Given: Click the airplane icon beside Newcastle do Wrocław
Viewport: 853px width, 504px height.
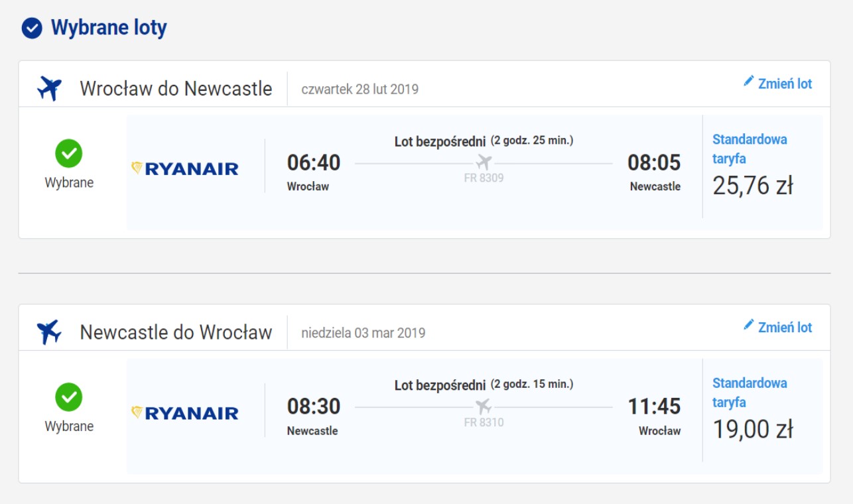Looking at the screenshot, I should pyautogui.click(x=49, y=332).
